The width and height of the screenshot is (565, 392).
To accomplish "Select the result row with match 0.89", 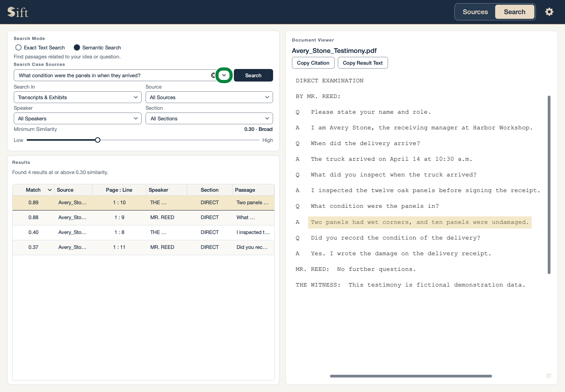I will pyautogui.click(x=143, y=203).
